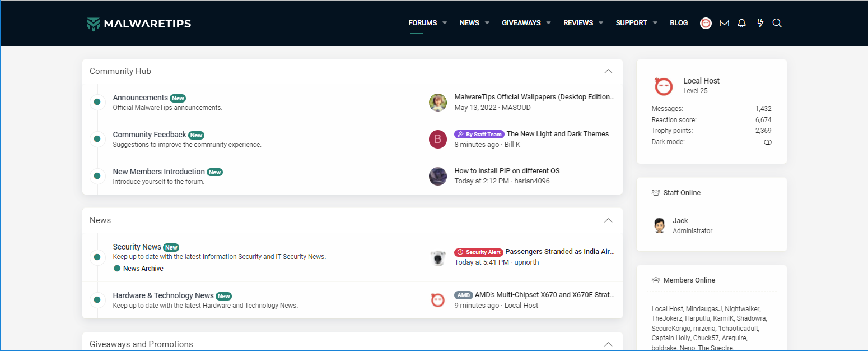Open The New Light and Dark Themes thread
The image size is (868, 351).
558,134
